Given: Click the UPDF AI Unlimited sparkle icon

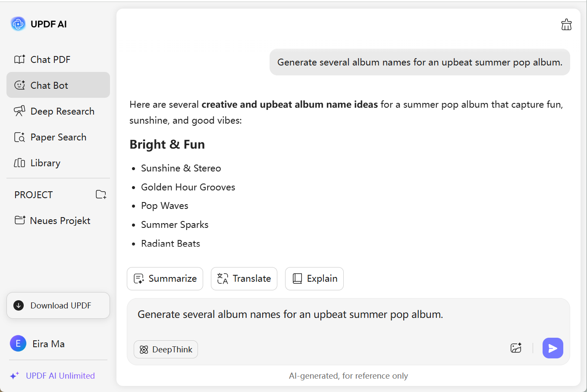Looking at the screenshot, I should coord(14,376).
